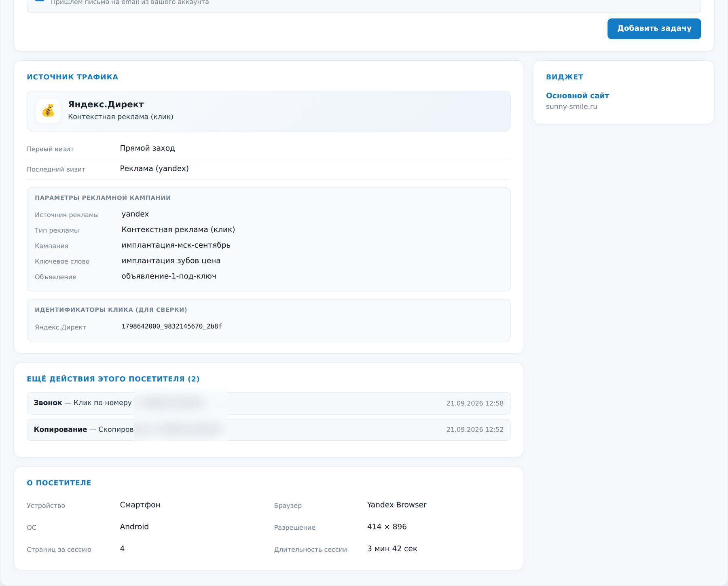Open the Основной сайт widget link
This screenshot has height=586, width=728.
(577, 96)
